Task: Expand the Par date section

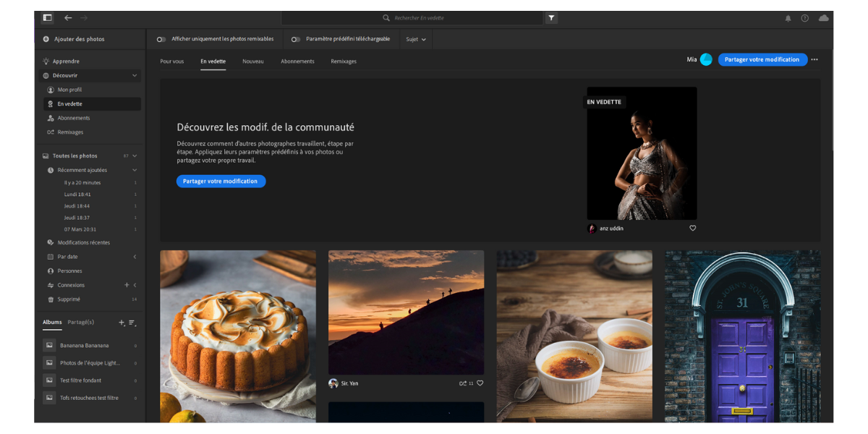Action: pos(135,257)
